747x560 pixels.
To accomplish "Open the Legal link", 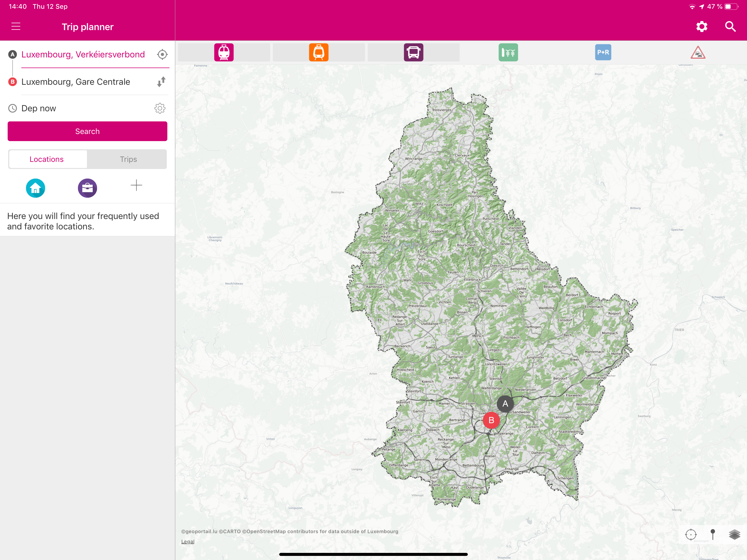I will pos(188,541).
